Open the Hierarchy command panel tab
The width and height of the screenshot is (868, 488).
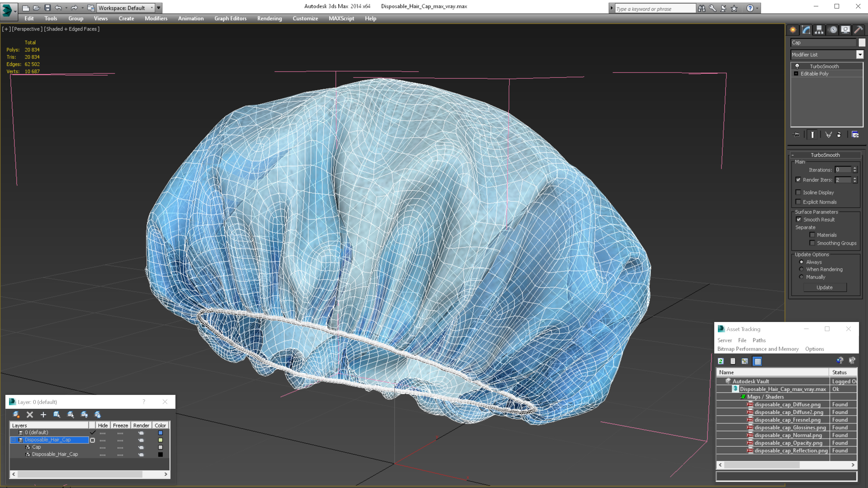coord(819,30)
